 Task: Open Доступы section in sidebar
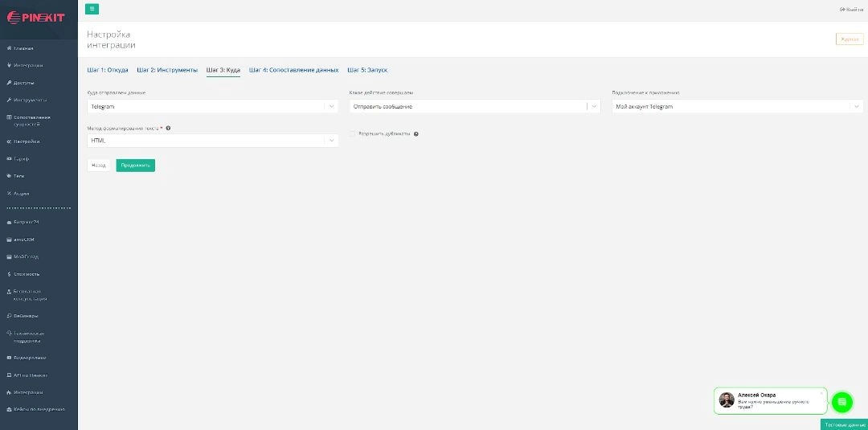point(24,83)
